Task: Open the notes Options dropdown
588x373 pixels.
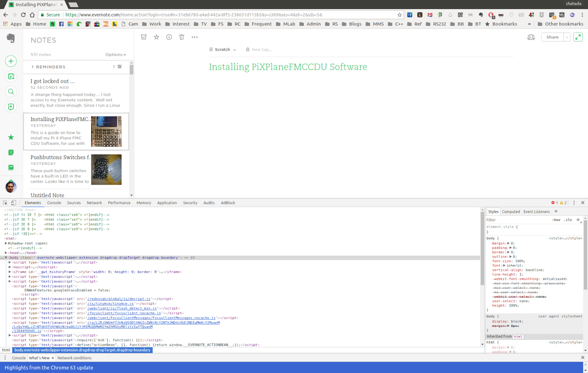Action: [115, 54]
